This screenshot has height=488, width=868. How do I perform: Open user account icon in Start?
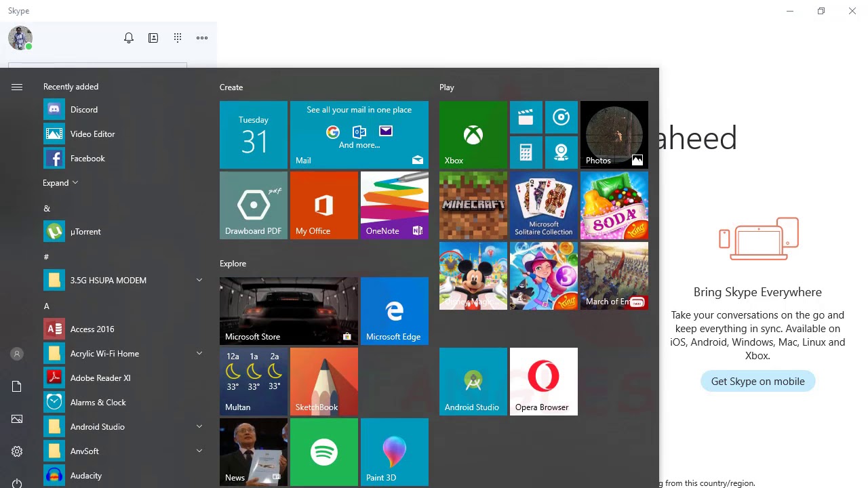pyautogui.click(x=17, y=354)
